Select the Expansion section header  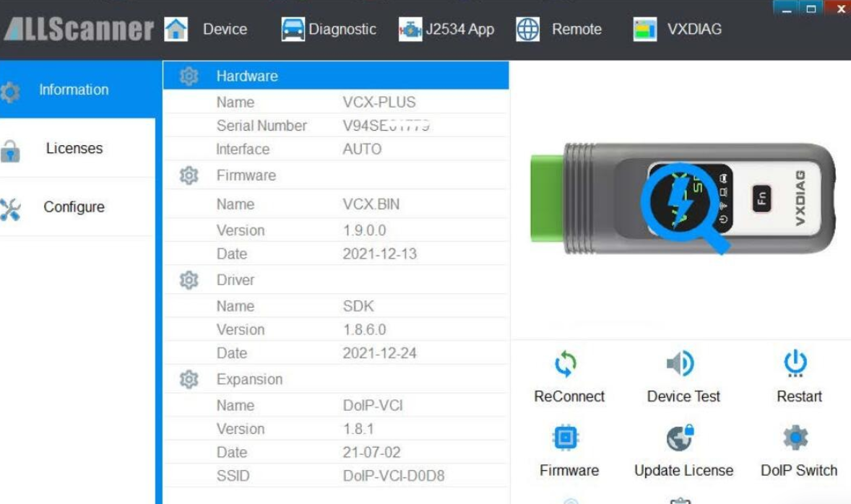(x=336, y=379)
